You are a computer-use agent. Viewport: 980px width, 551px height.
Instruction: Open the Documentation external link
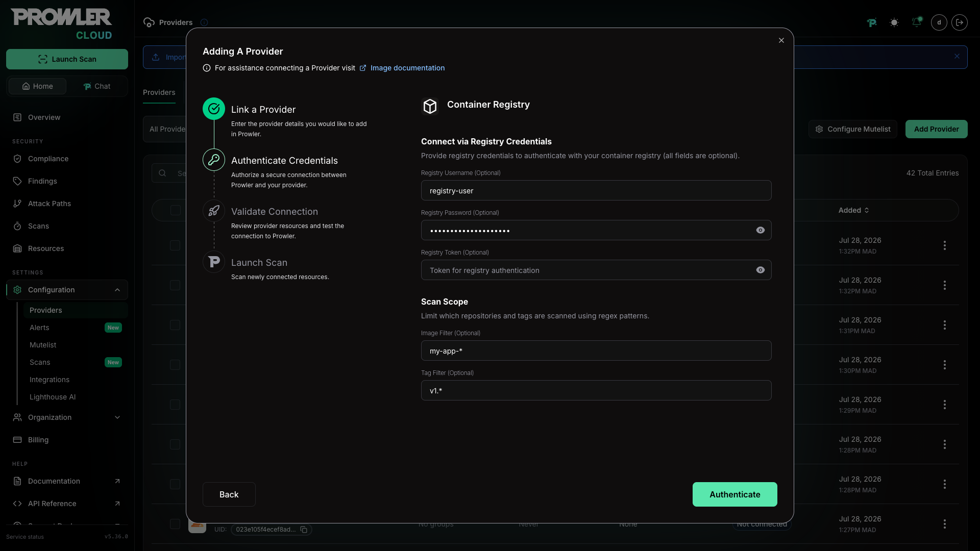point(67,481)
